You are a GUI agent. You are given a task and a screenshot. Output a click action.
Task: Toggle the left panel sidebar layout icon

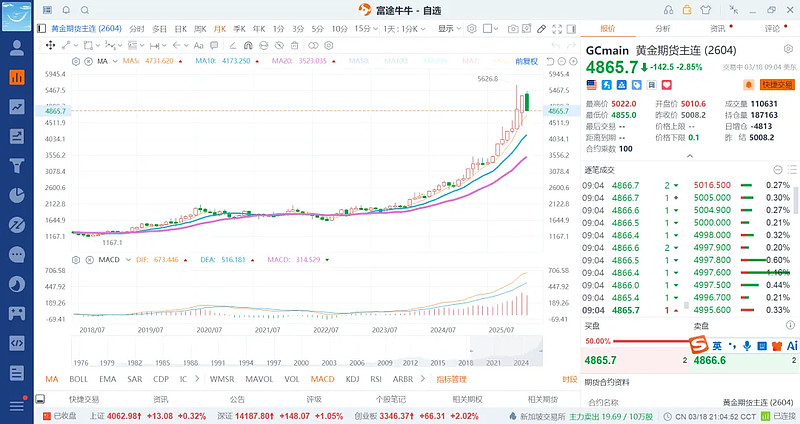pyautogui.click(x=42, y=29)
